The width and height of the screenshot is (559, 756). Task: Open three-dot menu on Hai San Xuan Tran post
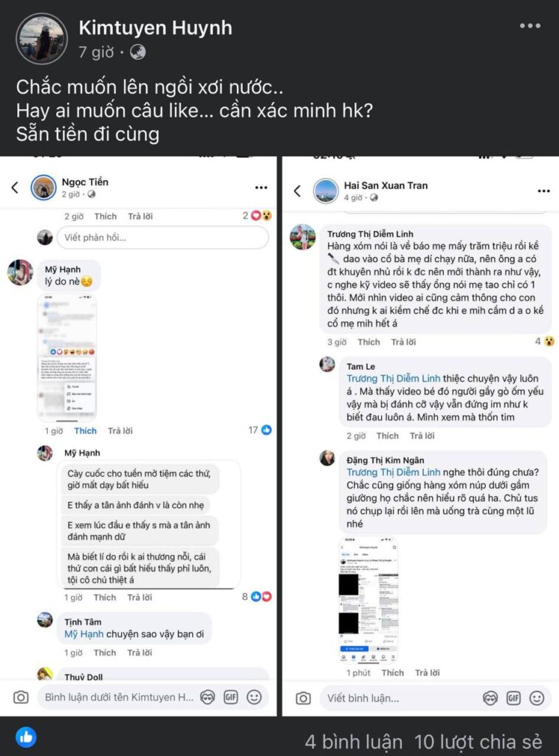pos(543,191)
